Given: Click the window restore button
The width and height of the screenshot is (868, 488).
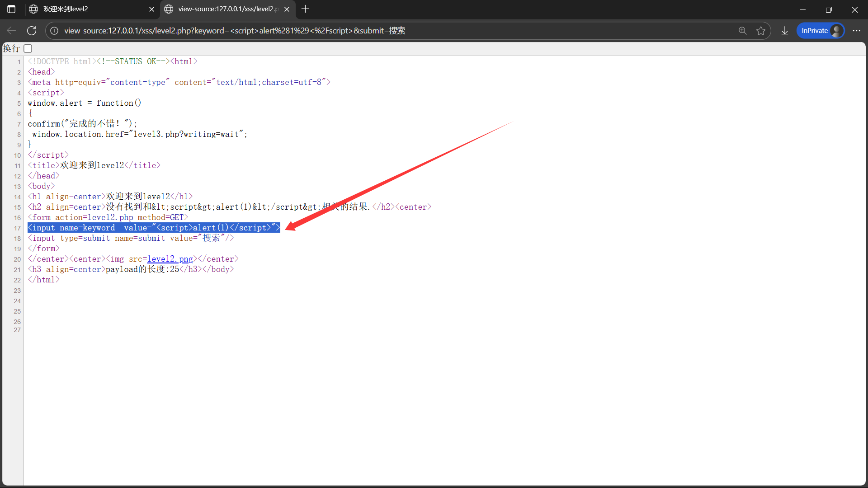Looking at the screenshot, I should [x=829, y=9].
